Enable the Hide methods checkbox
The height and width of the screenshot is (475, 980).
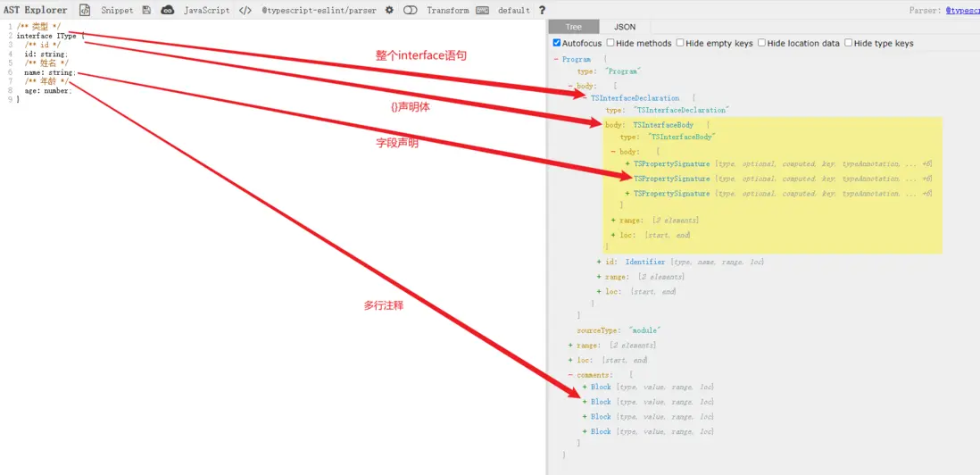coord(610,43)
